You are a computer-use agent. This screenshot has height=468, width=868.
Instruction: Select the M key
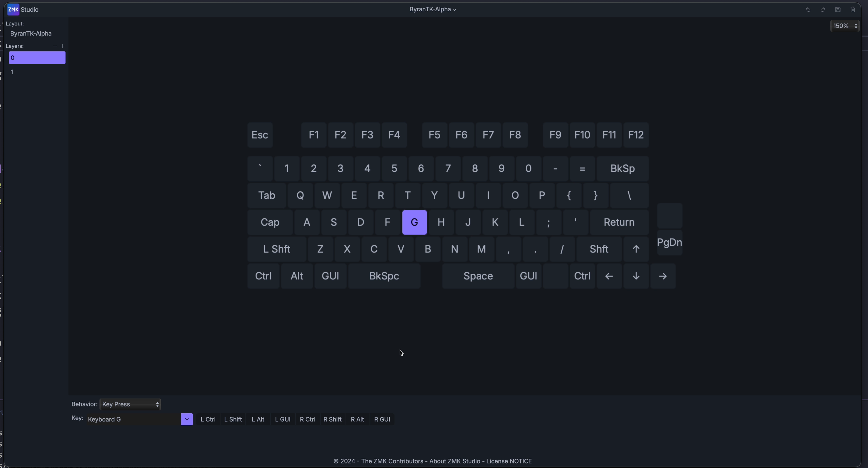point(482,249)
